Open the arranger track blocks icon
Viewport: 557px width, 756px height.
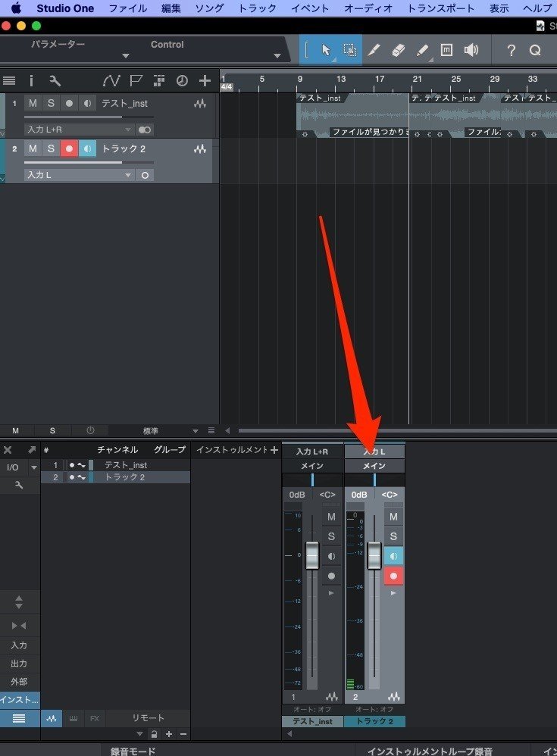click(x=158, y=80)
